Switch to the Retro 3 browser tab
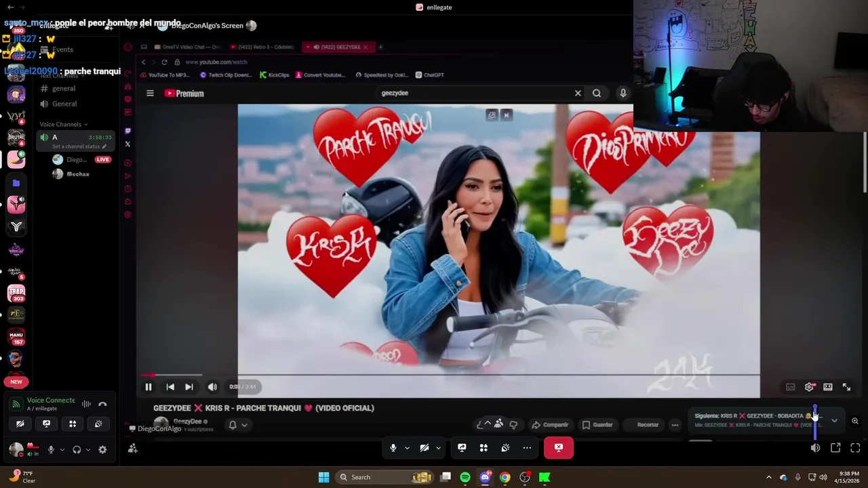Image resolution: width=868 pixels, height=488 pixels. [x=262, y=47]
